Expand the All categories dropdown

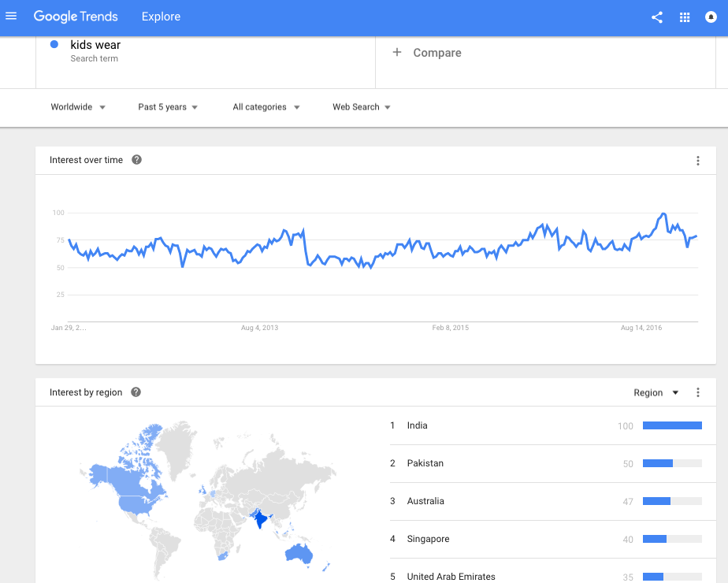266,107
